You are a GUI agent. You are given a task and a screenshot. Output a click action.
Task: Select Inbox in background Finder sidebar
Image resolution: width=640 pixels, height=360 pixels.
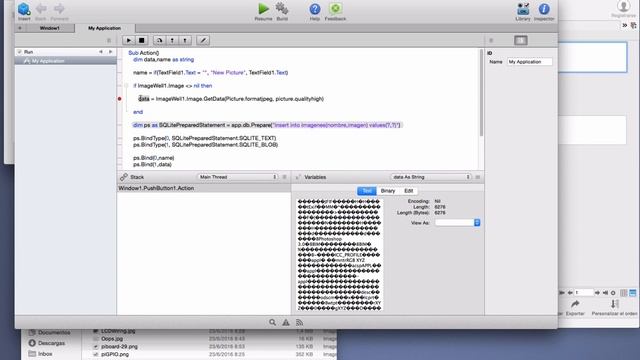tap(41, 354)
